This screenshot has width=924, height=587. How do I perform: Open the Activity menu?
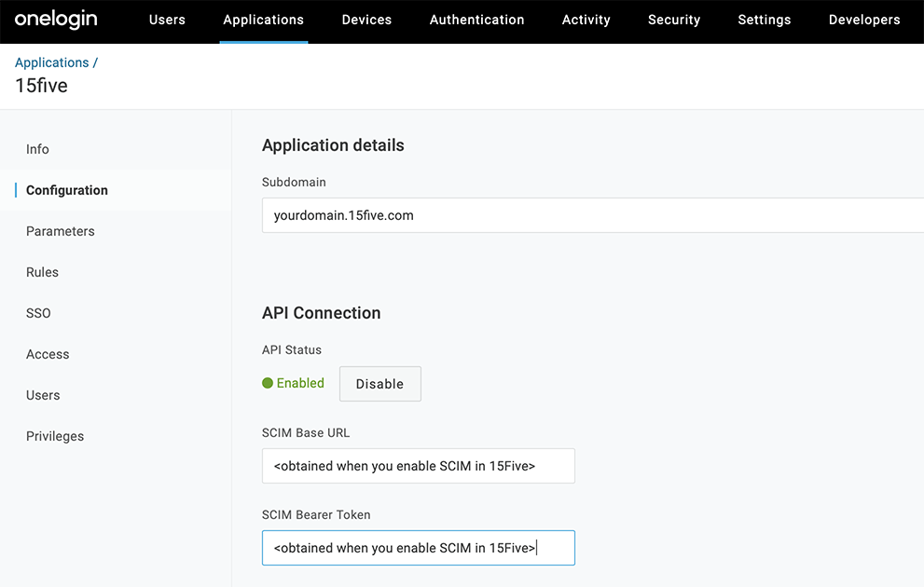click(586, 20)
